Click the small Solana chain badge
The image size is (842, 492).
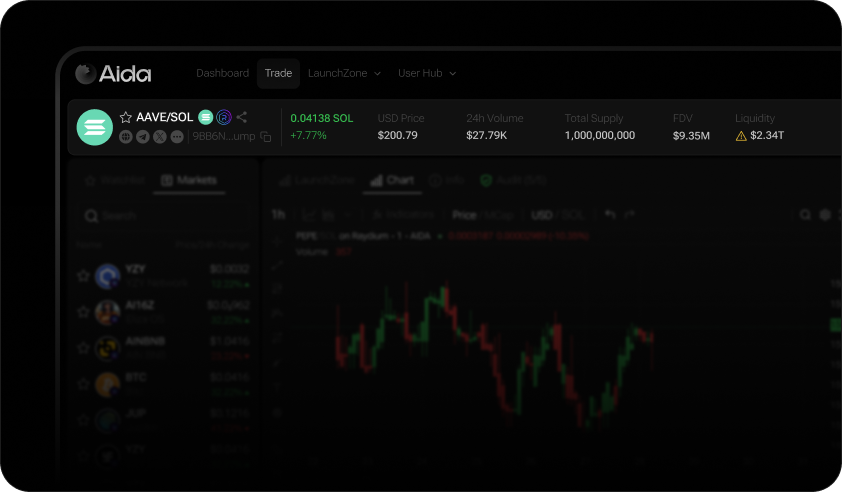coord(206,117)
